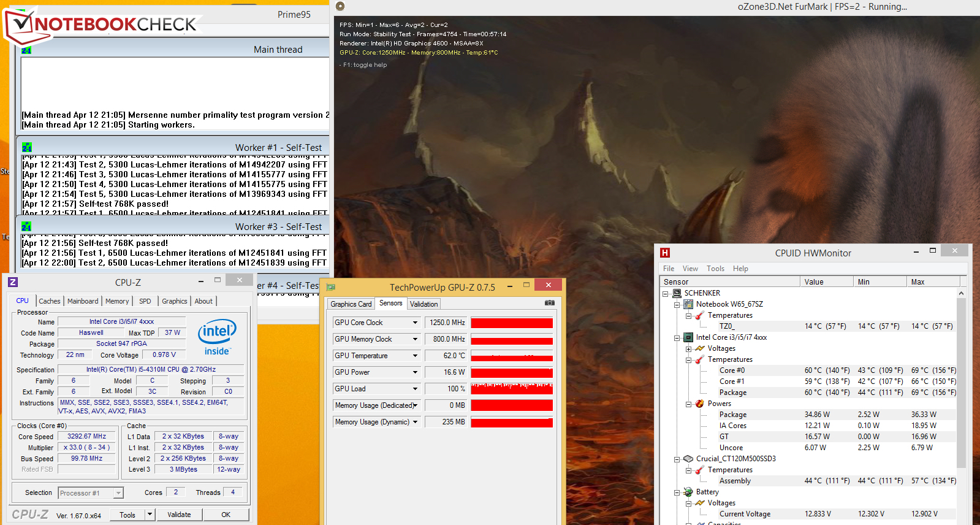Click the Voltages icon under Intel Core
This screenshot has height=525, width=980.
tap(700, 348)
